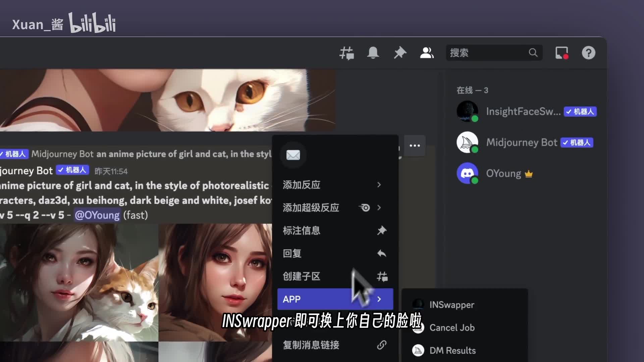Viewport: 644px width, 362px height.
Task: Click the @OYoung mention link
Action: 97,215
